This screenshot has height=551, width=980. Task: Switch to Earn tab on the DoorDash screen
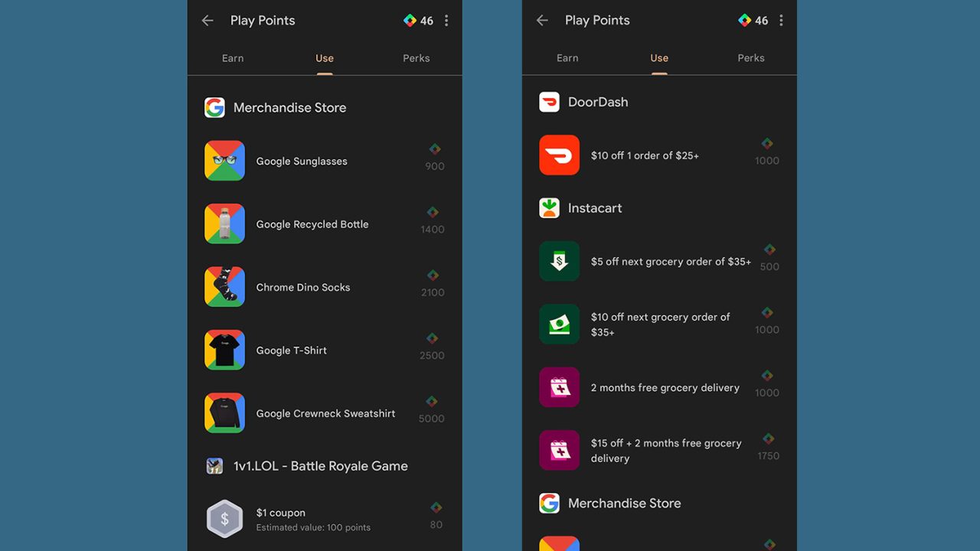(567, 58)
